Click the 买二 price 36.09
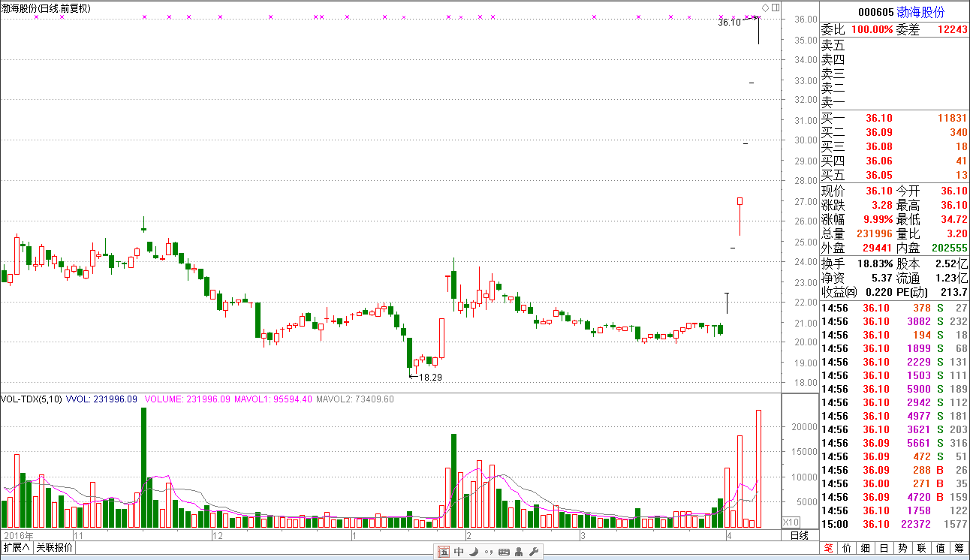Screen dimensions: 970x560 [x=878, y=132]
